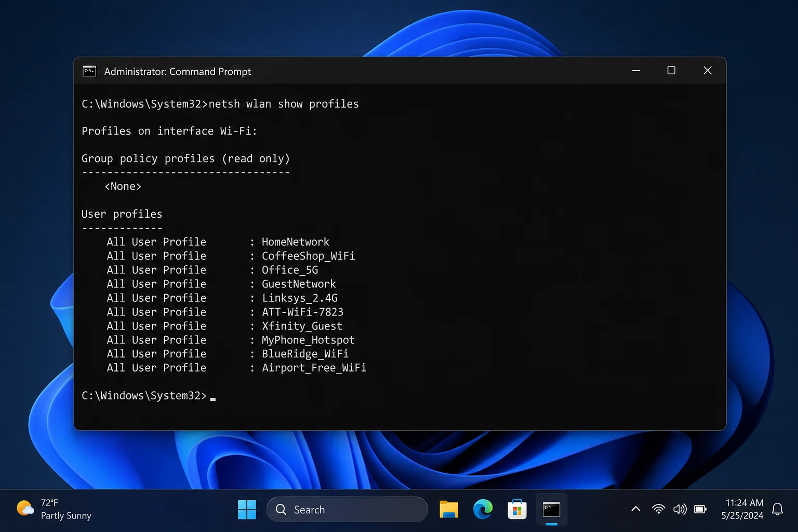This screenshot has height=532, width=798.
Task: Select the Xfinity_Guest profile name
Action: point(302,326)
